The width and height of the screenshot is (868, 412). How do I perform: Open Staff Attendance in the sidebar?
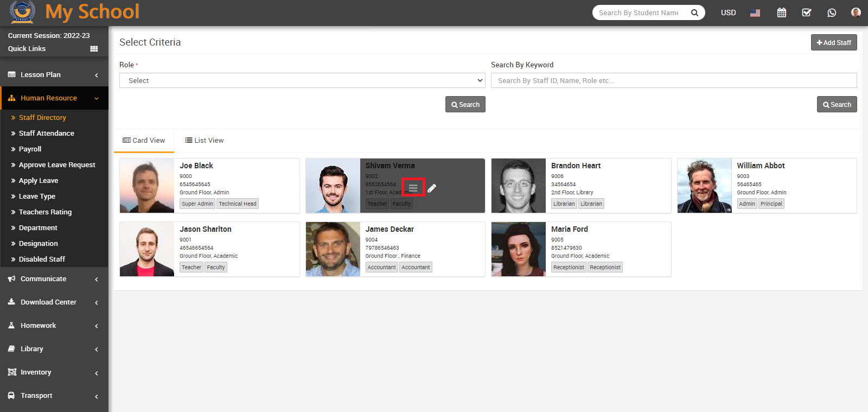click(x=47, y=134)
